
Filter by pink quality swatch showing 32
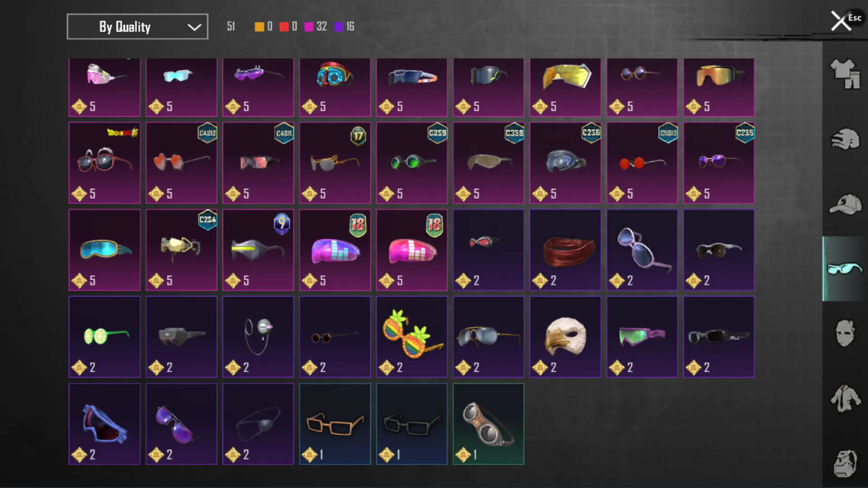(309, 27)
